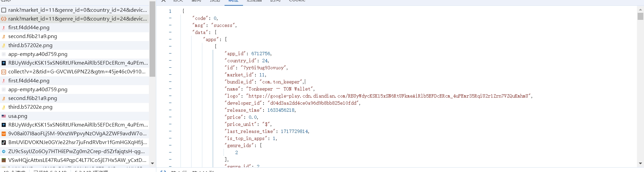Click the response pane scrollbar down arrow
Screen dimensions: 644x172
[x=640, y=163]
